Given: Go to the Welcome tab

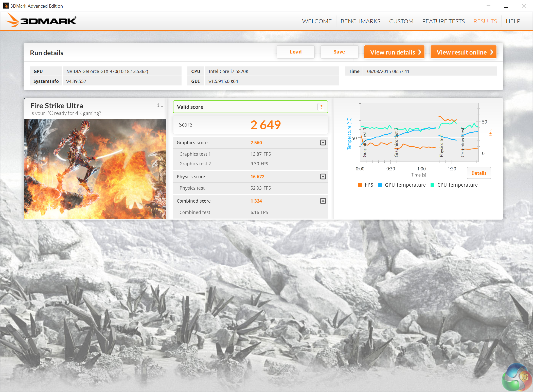Looking at the screenshot, I should point(317,21).
